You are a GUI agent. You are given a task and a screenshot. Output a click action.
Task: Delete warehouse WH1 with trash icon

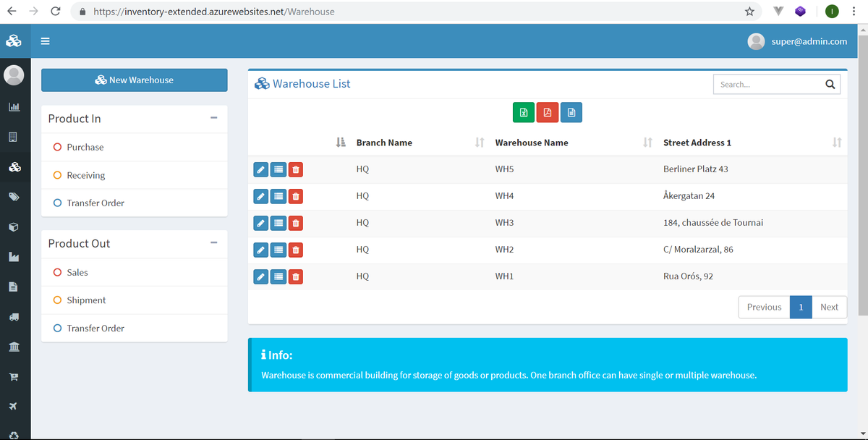point(295,276)
